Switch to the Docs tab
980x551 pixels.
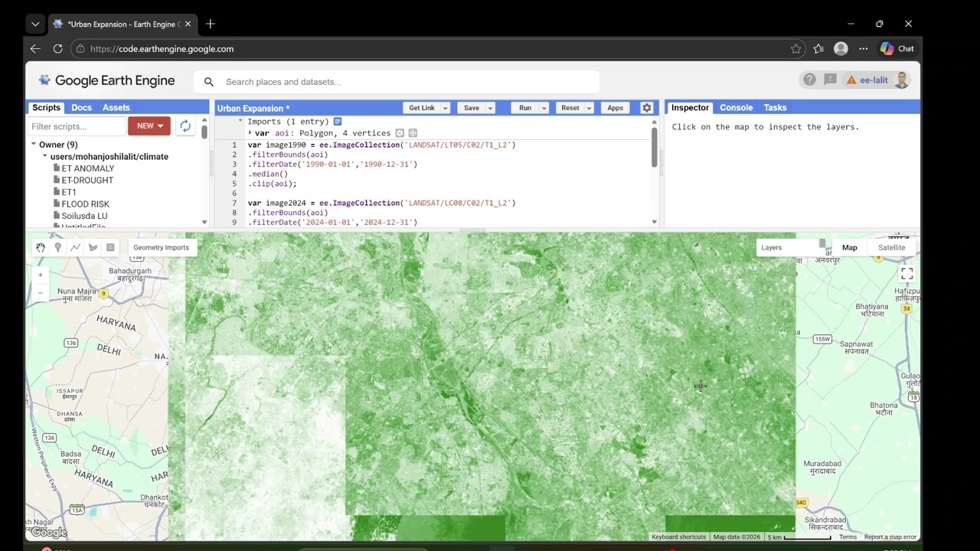(81, 108)
